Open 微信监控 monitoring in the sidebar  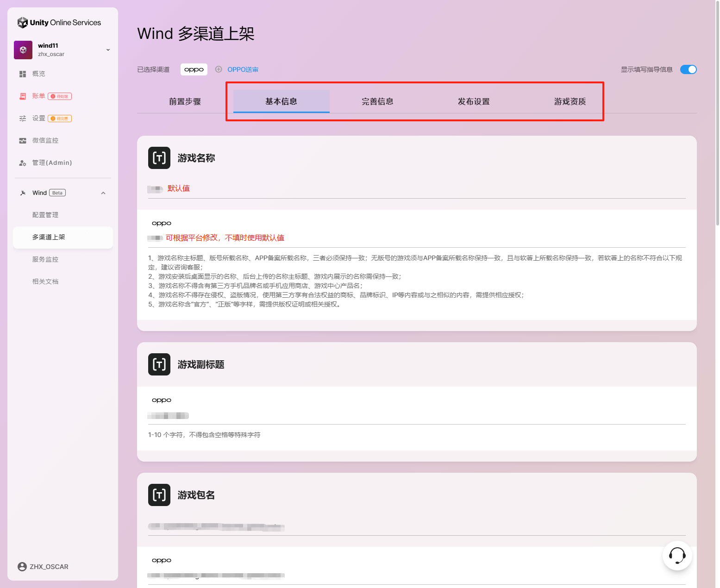point(45,141)
